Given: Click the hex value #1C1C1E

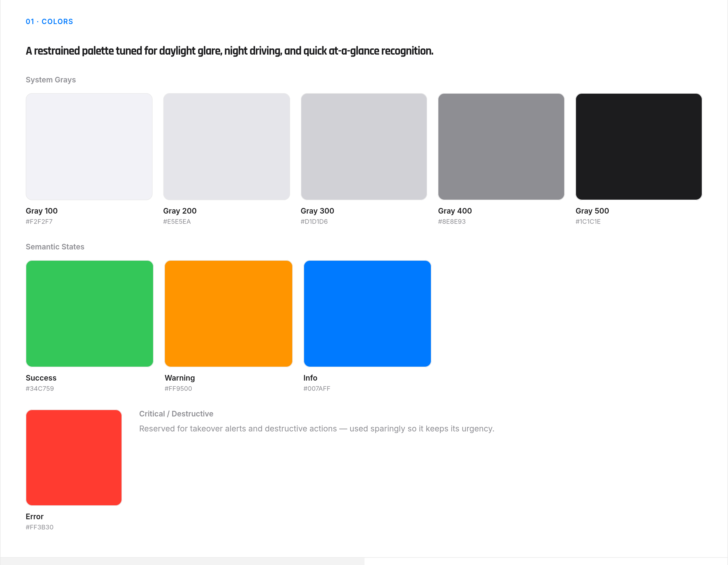Looking at the screenshot, I should click(588, 221).
